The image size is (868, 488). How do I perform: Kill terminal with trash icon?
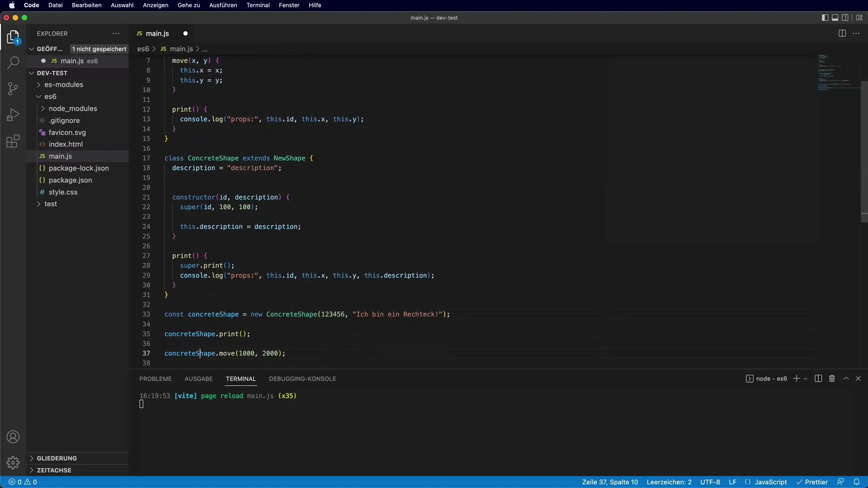pyautogui.click(x=832, y=379)
